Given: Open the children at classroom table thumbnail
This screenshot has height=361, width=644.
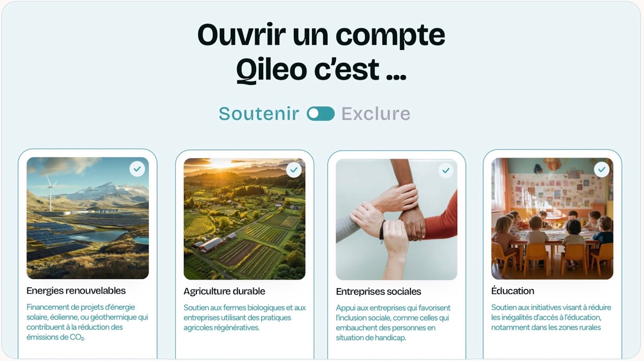Looking at the screenshot, I should coord(552,219).
